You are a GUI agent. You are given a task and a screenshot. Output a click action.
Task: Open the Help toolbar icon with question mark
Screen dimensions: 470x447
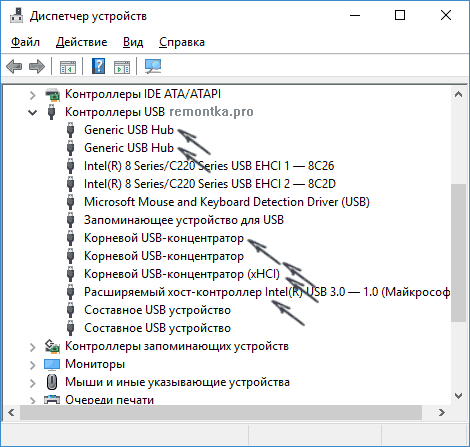(98, 66)
